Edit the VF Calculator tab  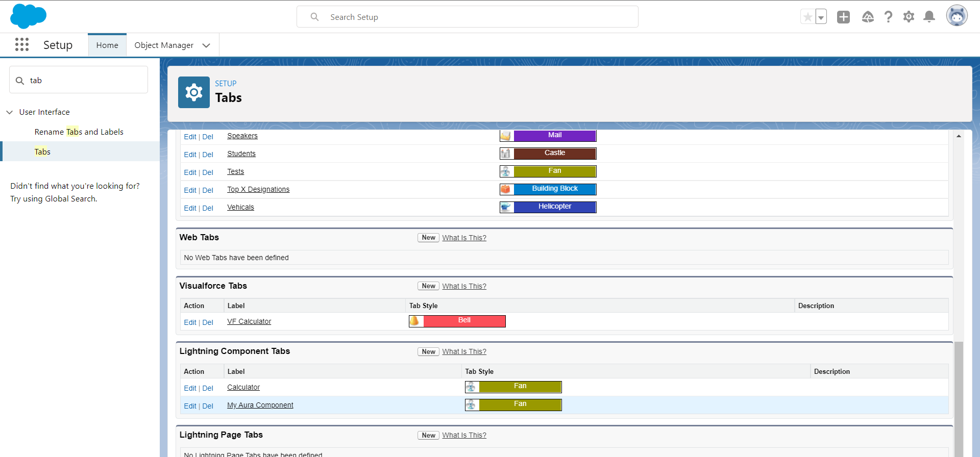(x=190, y=322)
